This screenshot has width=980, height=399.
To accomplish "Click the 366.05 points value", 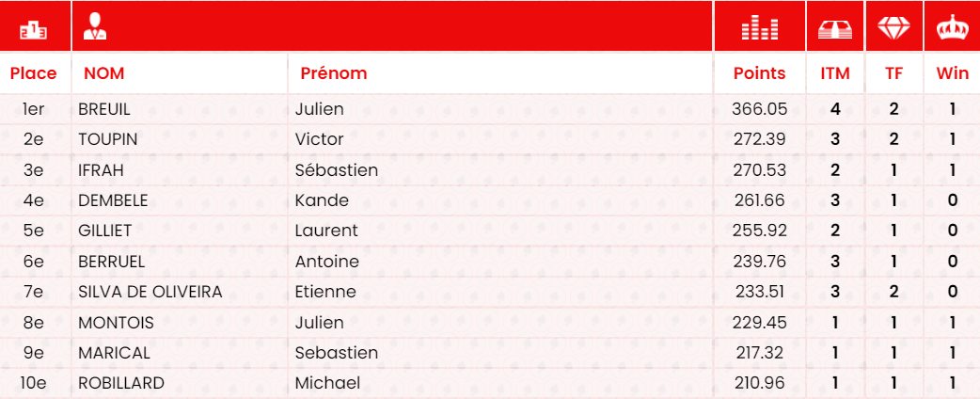I will [x=759, y=109].
